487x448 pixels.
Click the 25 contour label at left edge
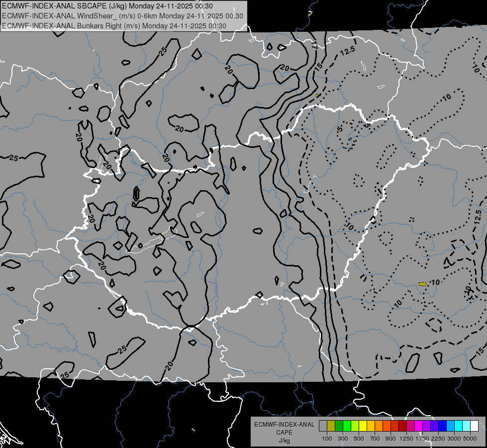click(x=13, y=158)
